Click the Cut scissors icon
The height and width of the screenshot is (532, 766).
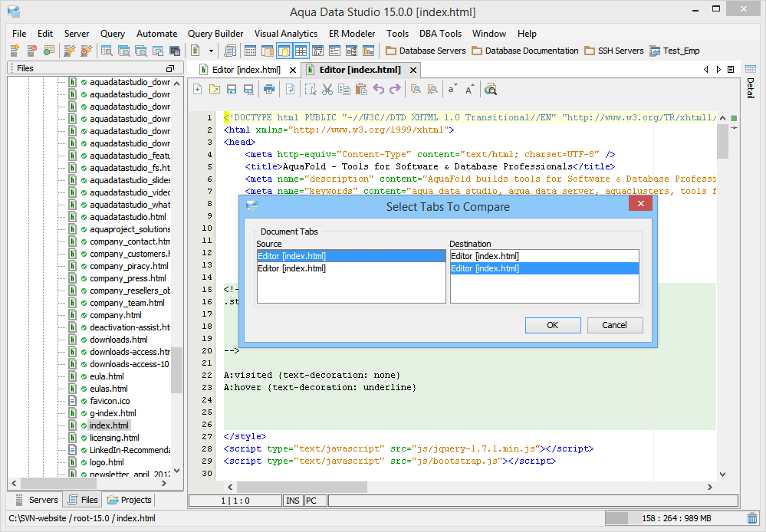[327, 90]
